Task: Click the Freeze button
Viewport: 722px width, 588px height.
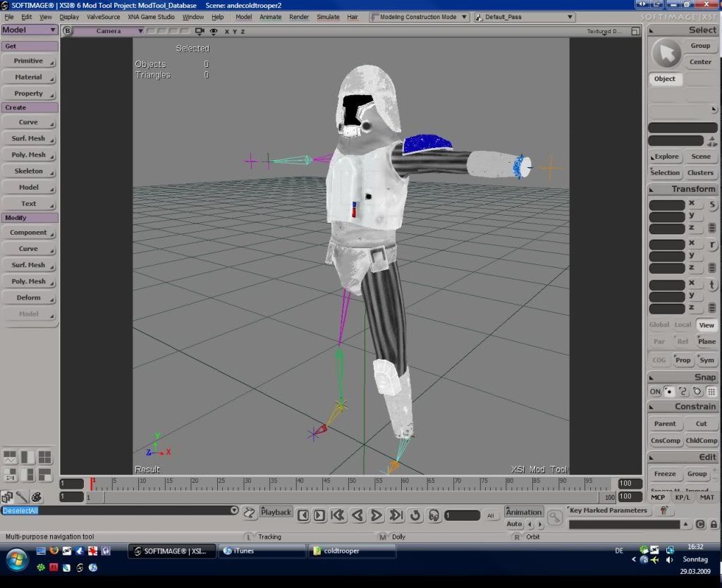Action: click(x=665, y=474)
